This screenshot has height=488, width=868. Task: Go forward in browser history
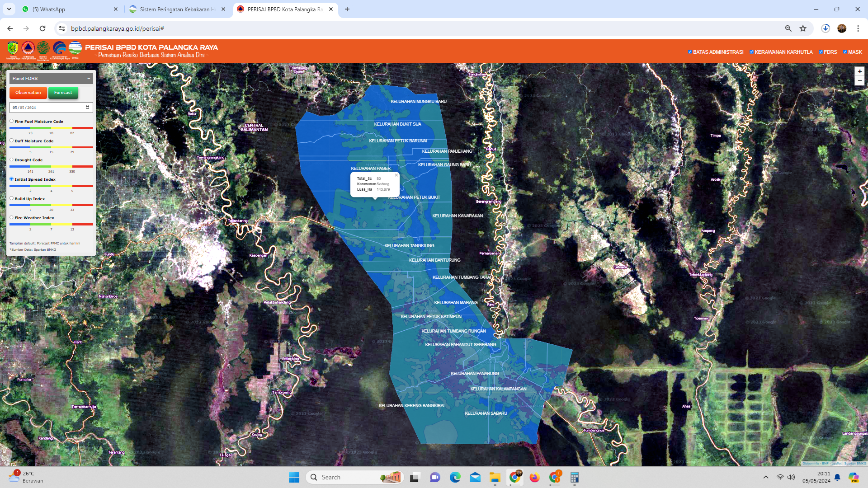(26, 28)
